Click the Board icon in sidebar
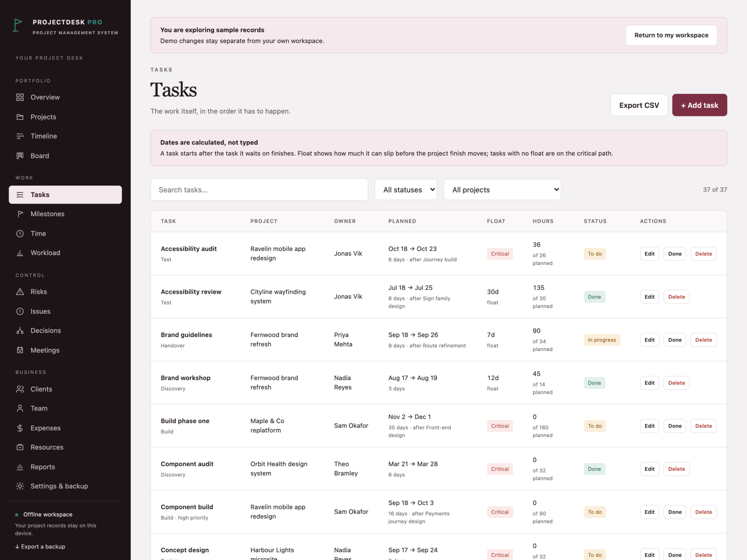The image size is (747, 560). point(20,156)
